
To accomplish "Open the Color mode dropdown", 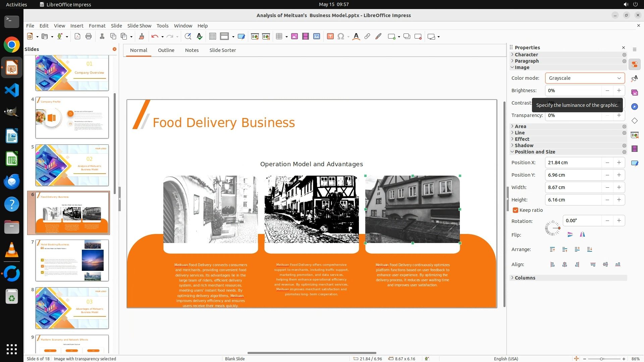I will (x=585, y=78).
